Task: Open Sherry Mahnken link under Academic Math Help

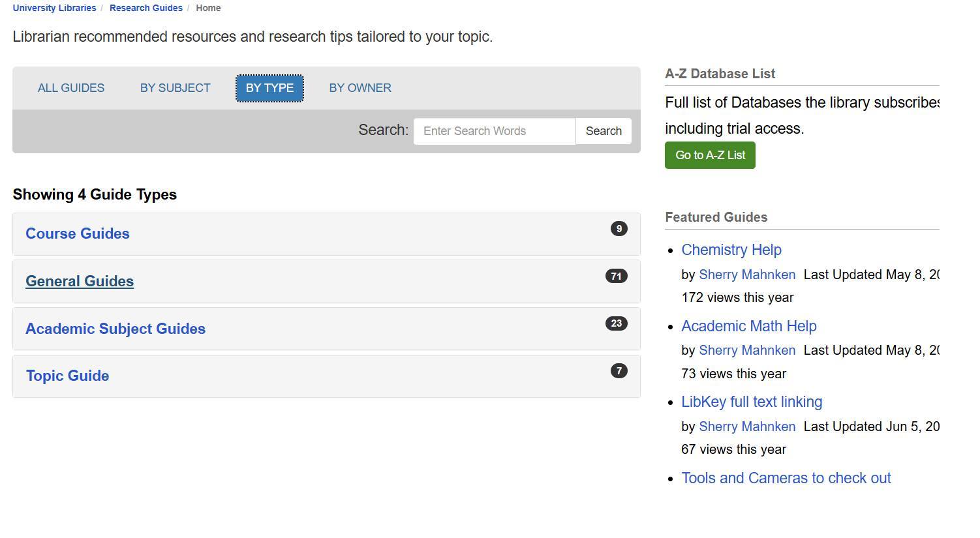Action: point(747,350)
